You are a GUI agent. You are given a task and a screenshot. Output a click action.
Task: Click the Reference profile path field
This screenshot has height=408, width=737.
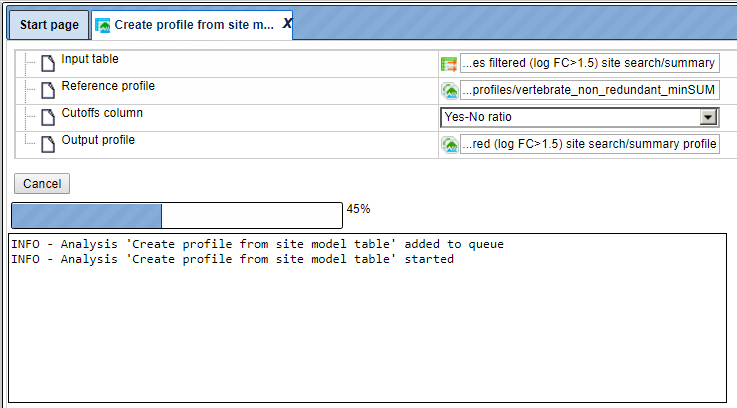pyautogui.click(x=589, y=90)
